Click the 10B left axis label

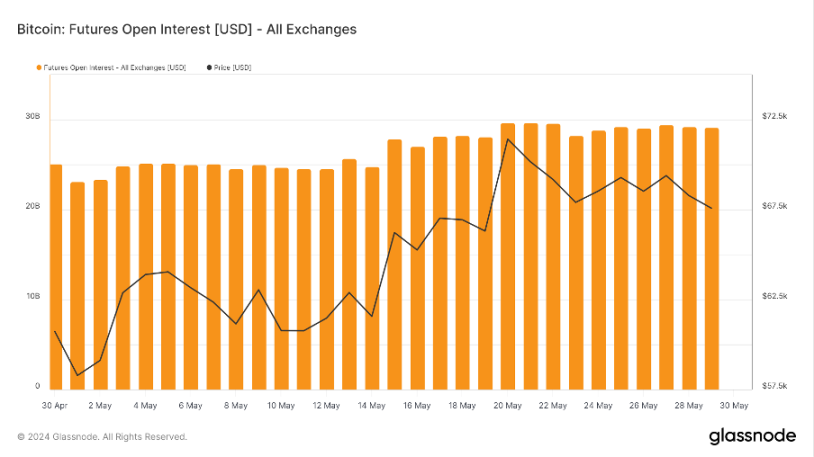click(x=32, y=297)
